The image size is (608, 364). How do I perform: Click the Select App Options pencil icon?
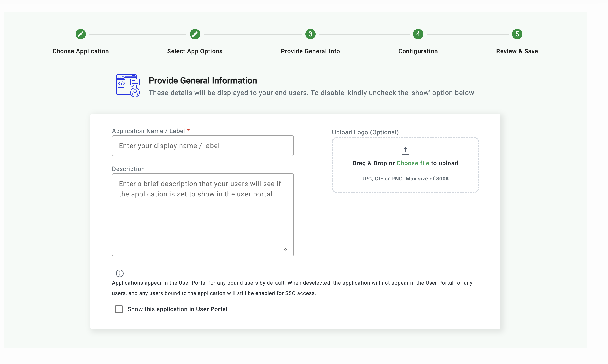click(195, 34)
